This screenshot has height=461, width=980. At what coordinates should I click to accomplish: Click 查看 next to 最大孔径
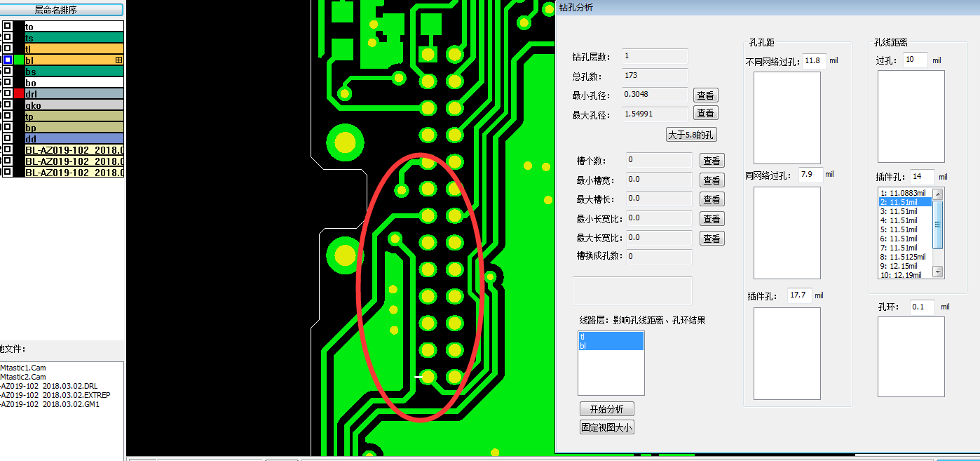[706, 113]
